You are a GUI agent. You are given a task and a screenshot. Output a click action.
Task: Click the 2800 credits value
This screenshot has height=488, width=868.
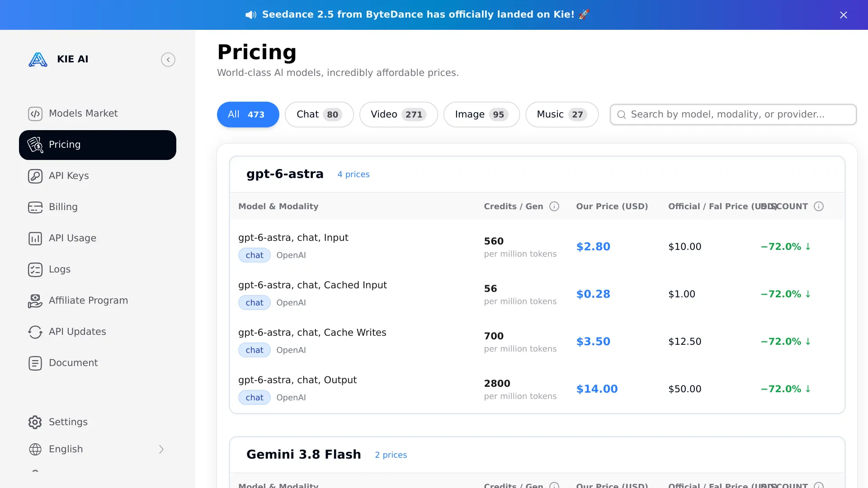(x=497, y=384)
